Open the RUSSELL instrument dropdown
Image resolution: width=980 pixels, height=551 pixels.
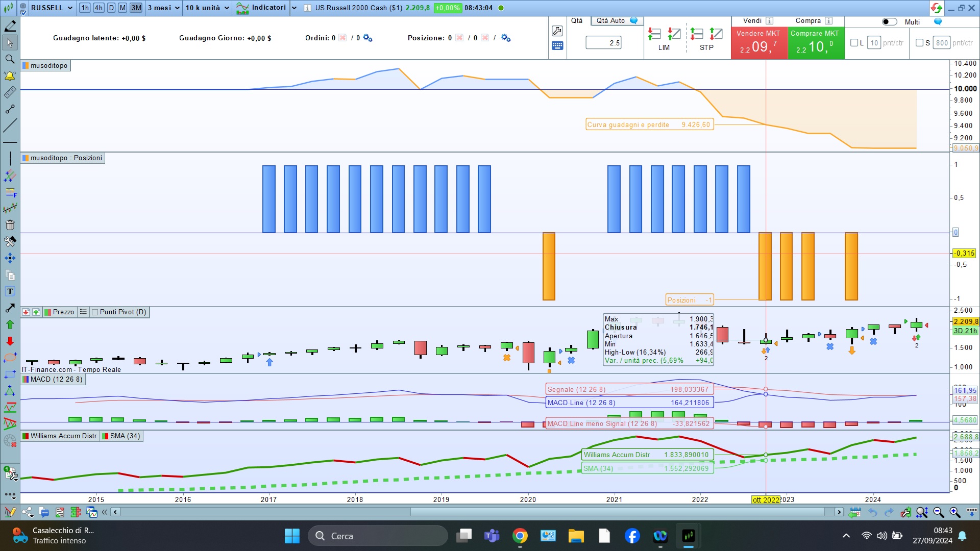[52, 8]
